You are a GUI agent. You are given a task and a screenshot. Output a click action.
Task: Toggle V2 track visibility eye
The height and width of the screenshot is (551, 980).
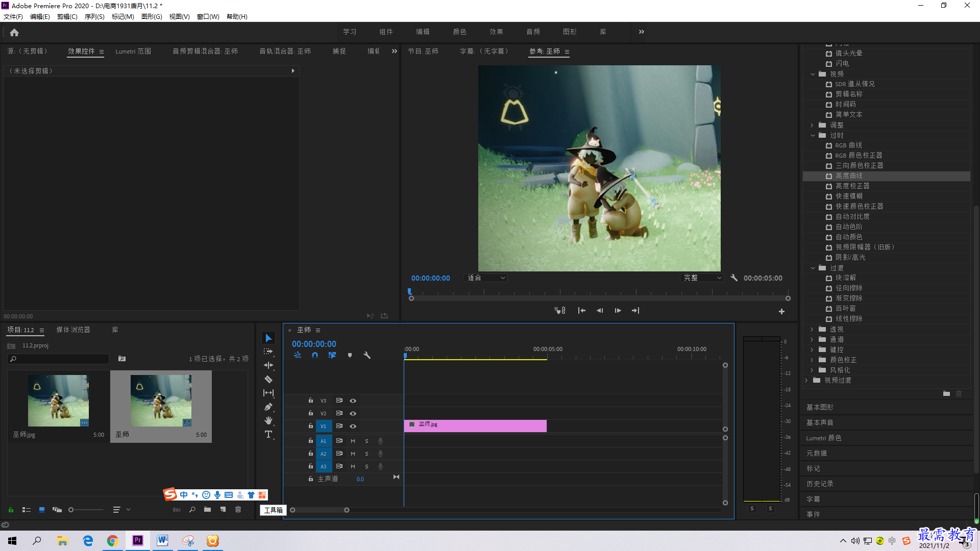pyautogui.click(x=353, y=413)
